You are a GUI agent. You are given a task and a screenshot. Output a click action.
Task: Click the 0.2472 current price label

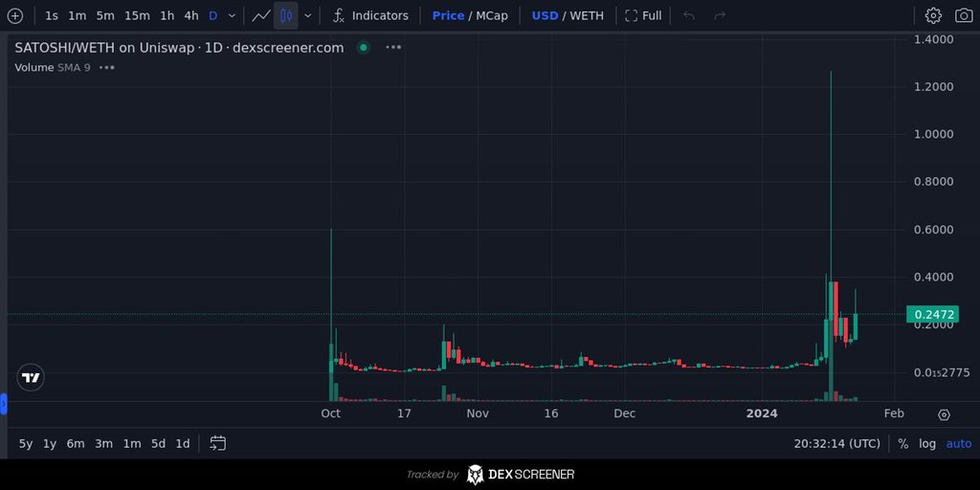click(932, 314)
